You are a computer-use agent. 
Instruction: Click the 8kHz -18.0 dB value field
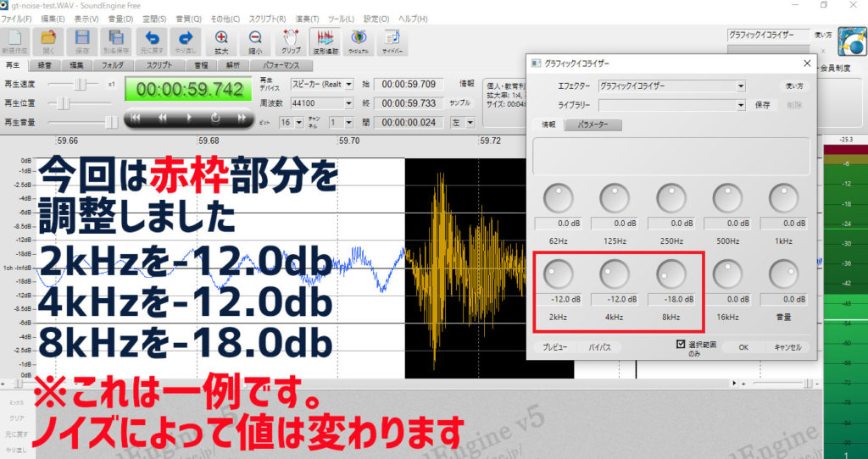[x=671, y=299]
